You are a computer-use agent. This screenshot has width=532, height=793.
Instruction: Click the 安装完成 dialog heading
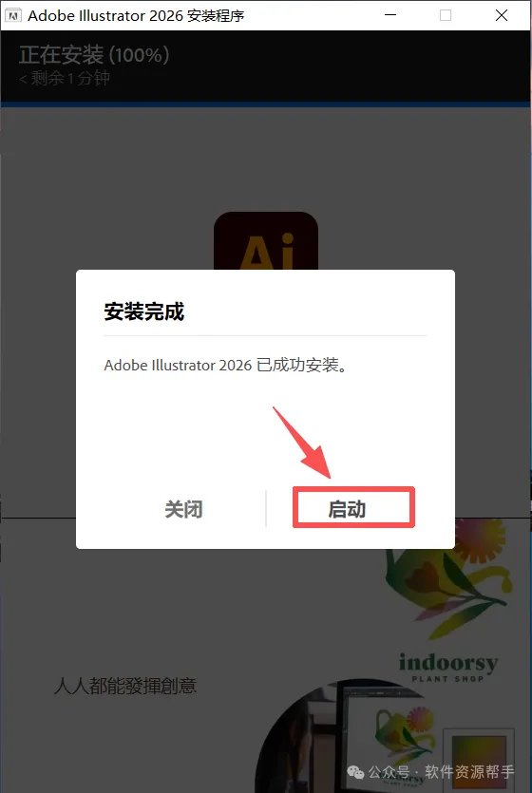pyautogui.click(x=144, y=312)
